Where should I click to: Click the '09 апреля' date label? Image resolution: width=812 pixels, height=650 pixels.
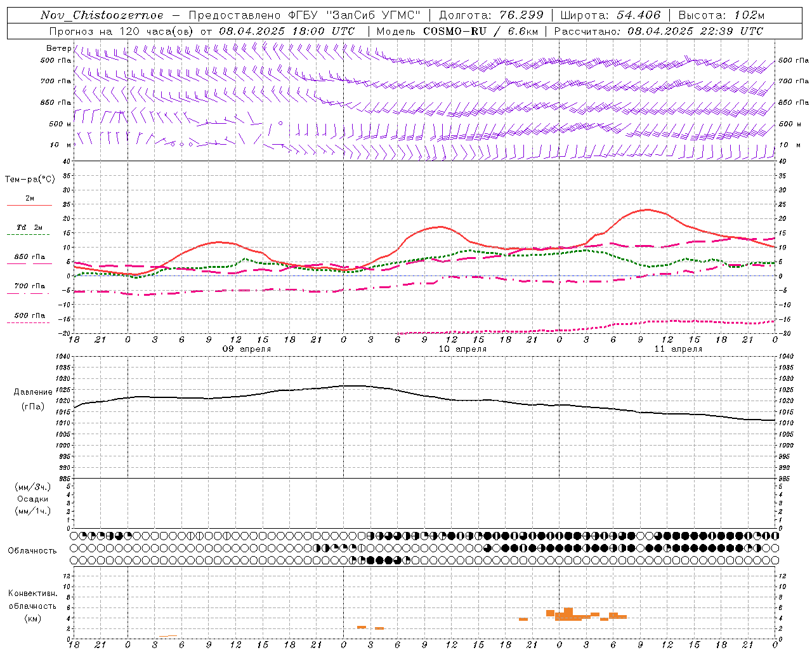click(x=246, y=349)
